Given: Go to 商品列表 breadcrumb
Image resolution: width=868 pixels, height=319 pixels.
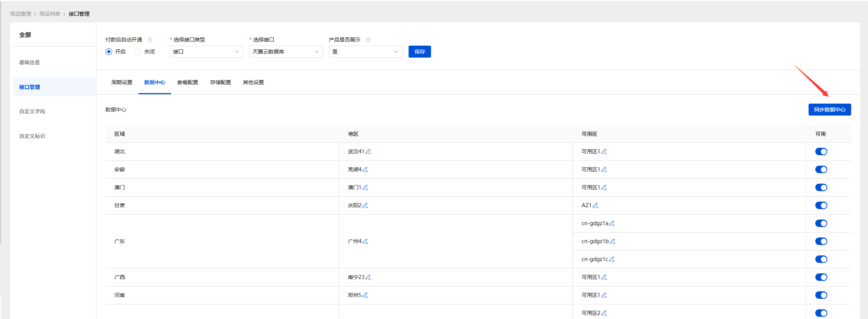Looking at the screenshot, I should 50,14.
